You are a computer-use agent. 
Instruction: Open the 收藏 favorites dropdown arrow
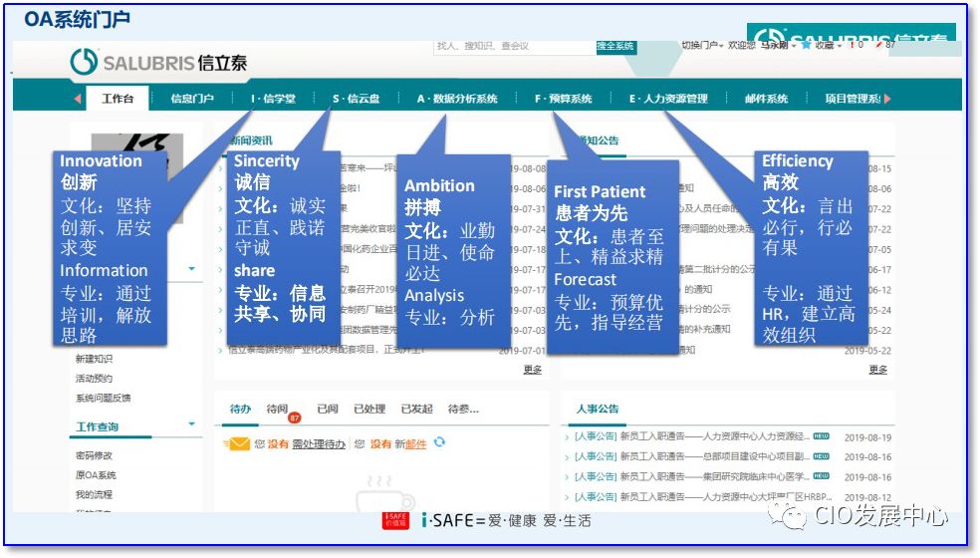click(840, 46)
